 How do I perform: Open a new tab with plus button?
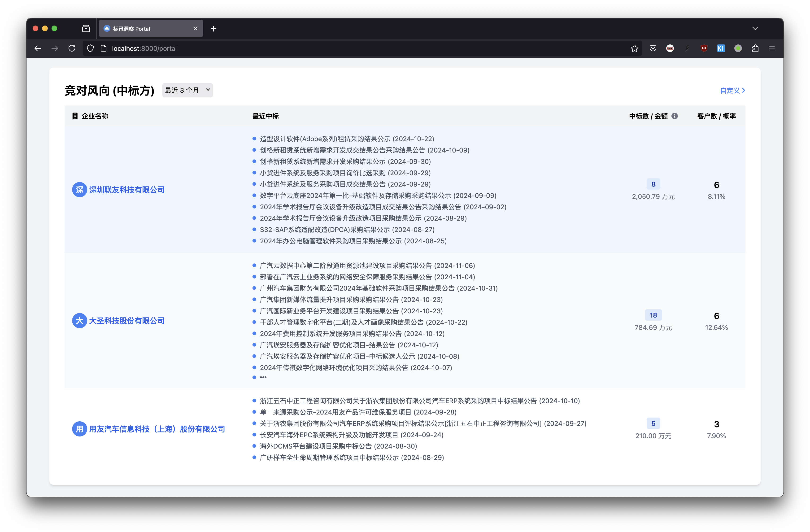click(x=213, y=29)
